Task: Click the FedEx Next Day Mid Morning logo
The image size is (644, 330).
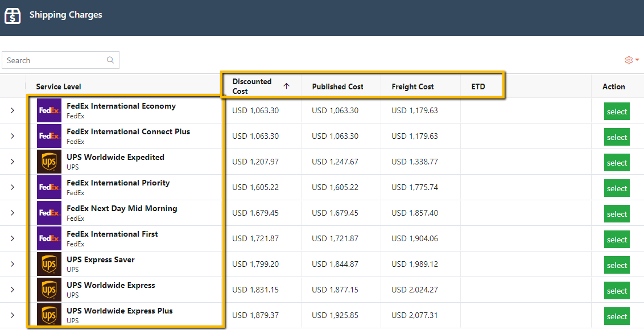Action: pyautogui.click(x=49, y=212)
